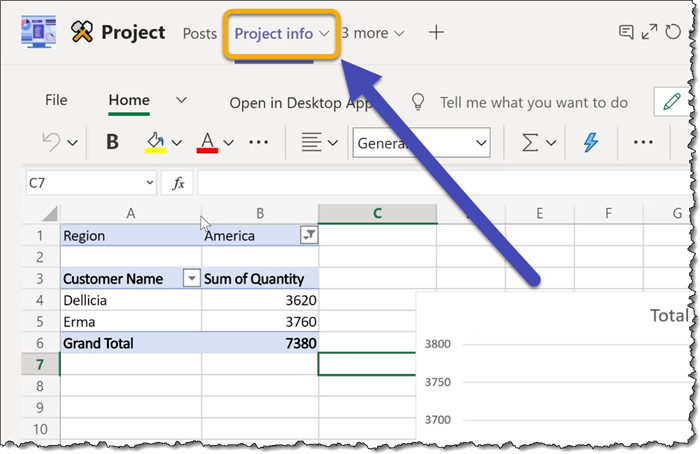Select cell A4 containing Dellicia
700x454 pixels.
130,299
